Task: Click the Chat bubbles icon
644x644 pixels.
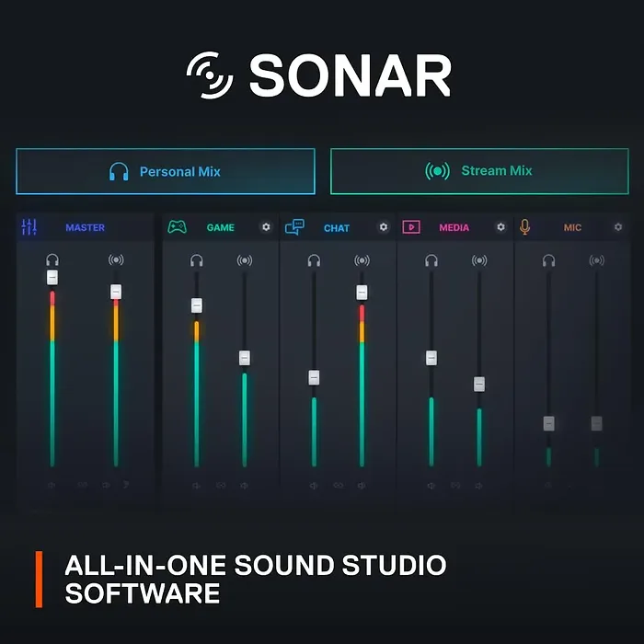Action: pyautogui.click(x=294, y=226)
